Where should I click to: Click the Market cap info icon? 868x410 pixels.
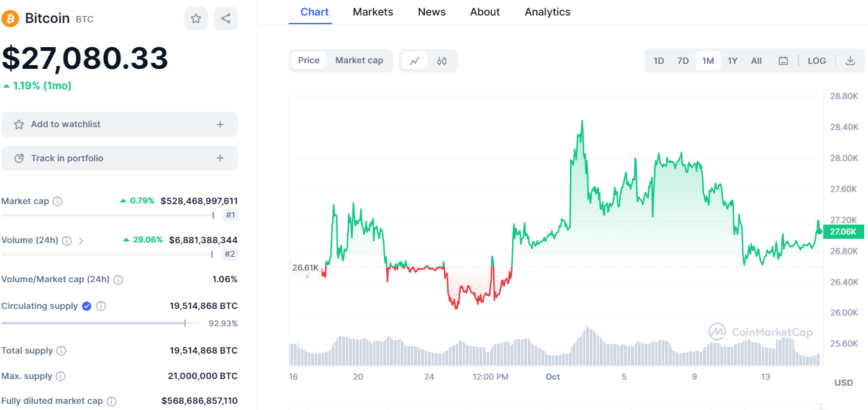pos(58,201)
